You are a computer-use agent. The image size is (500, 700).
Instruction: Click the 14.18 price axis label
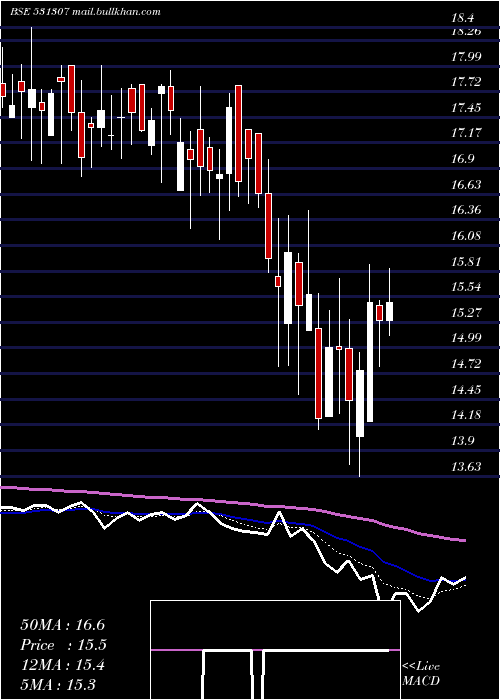(x=466, y=416)
